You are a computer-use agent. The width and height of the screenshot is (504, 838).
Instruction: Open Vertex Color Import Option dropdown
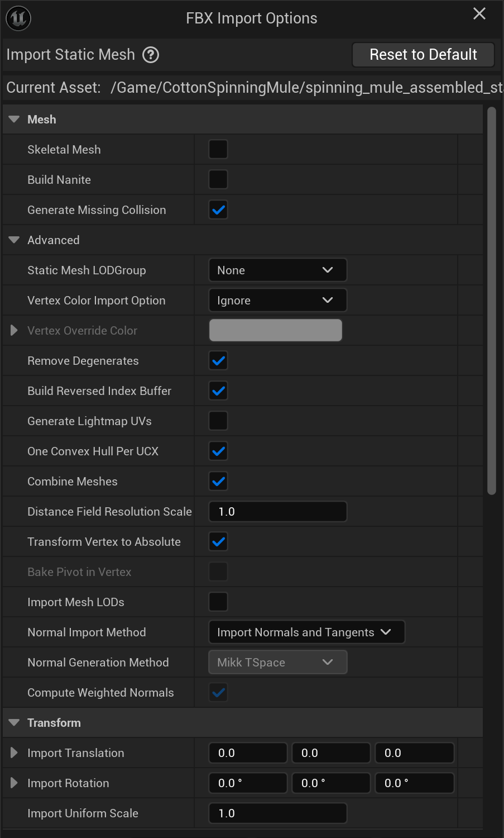tap(278, 301)
